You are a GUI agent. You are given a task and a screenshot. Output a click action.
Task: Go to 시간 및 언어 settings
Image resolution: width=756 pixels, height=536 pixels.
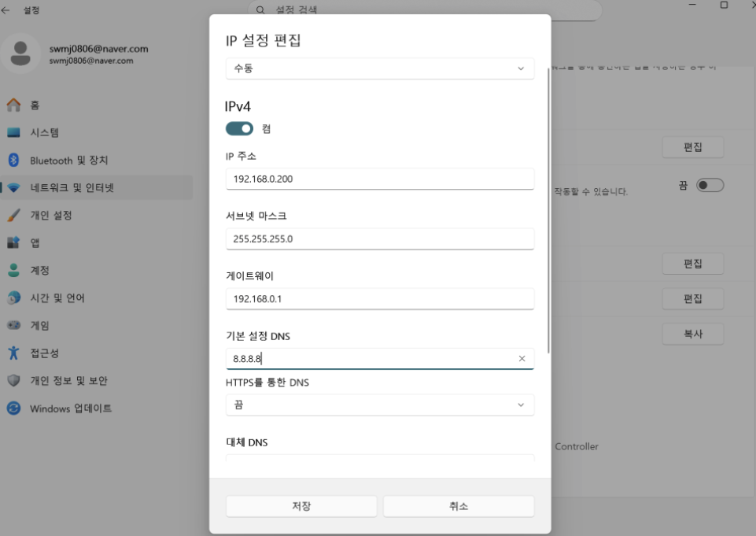click(x=57, y=298)
